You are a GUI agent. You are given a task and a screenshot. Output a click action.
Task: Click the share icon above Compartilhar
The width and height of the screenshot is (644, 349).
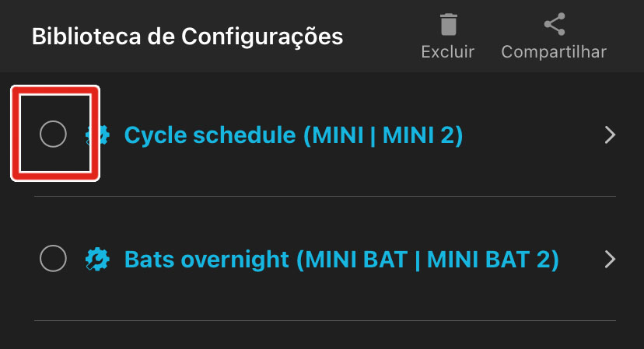(x=554, y=24)
